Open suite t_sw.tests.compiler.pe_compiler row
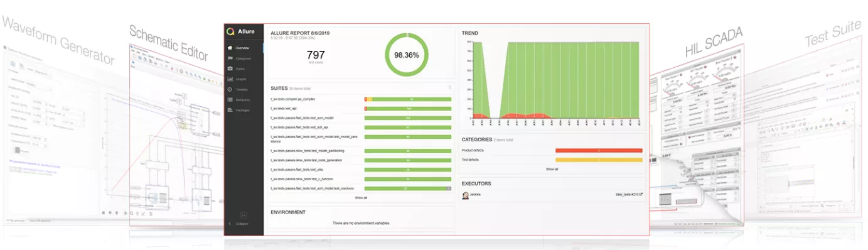Screen dimensions: 868x250 361,99
